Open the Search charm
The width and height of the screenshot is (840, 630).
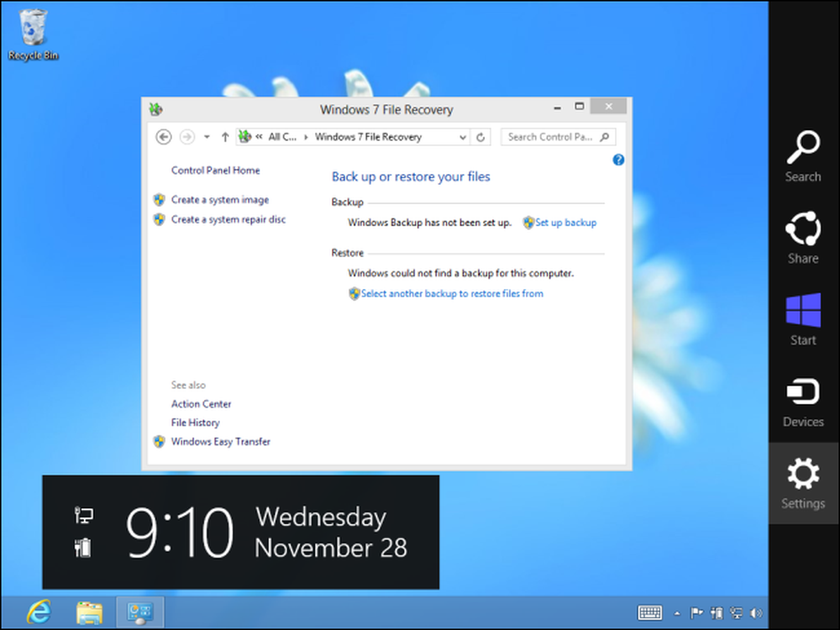tap(802, 156)
